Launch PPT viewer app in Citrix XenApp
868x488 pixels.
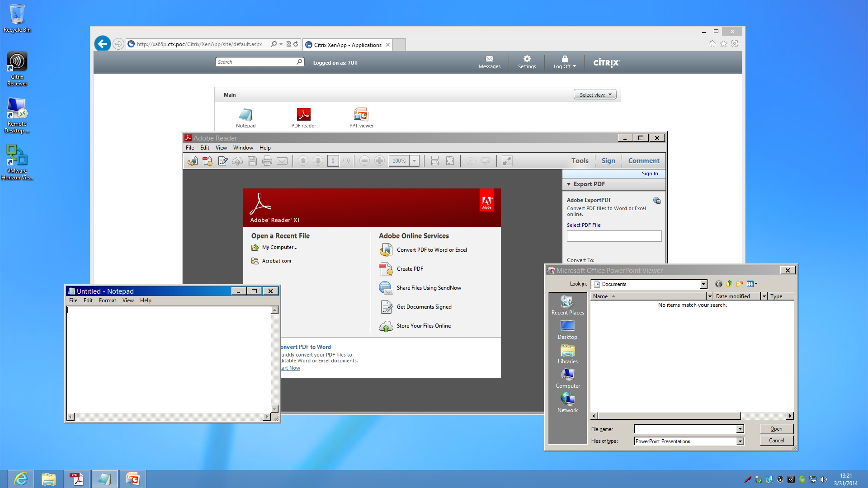click(x=361, y=114)
